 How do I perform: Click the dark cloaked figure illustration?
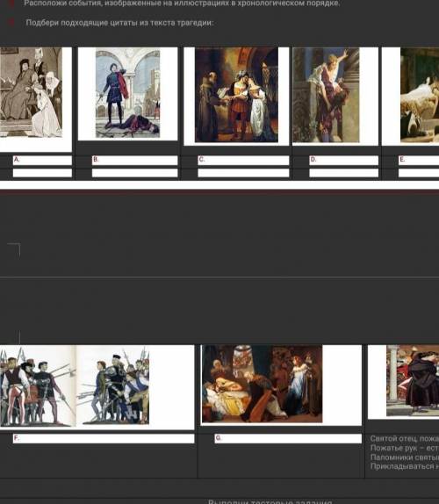[x=413, y=380]
